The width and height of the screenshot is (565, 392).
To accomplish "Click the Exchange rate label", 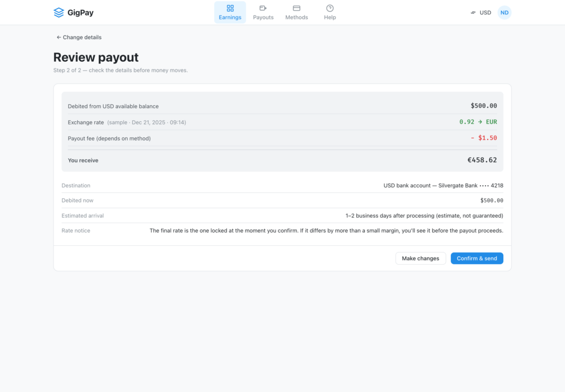I will (86, 122).
